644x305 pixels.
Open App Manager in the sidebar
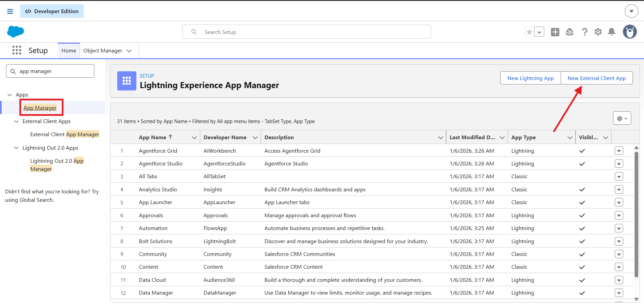pos(40,108)
